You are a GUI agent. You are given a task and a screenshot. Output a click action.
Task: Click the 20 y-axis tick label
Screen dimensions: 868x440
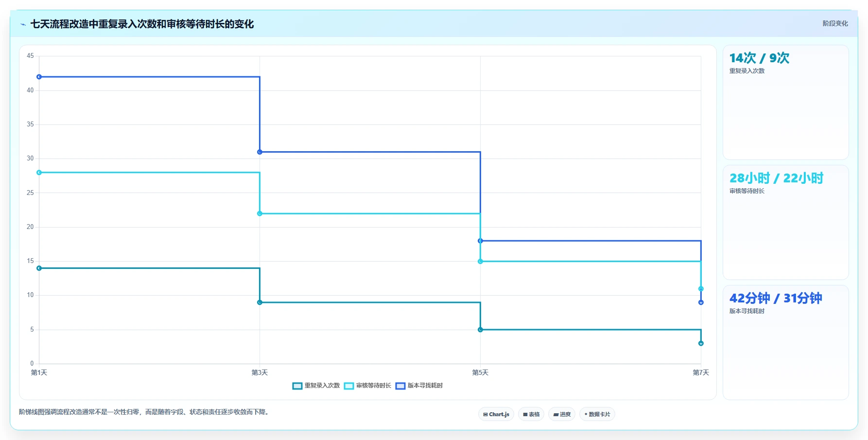coord(30,227)
